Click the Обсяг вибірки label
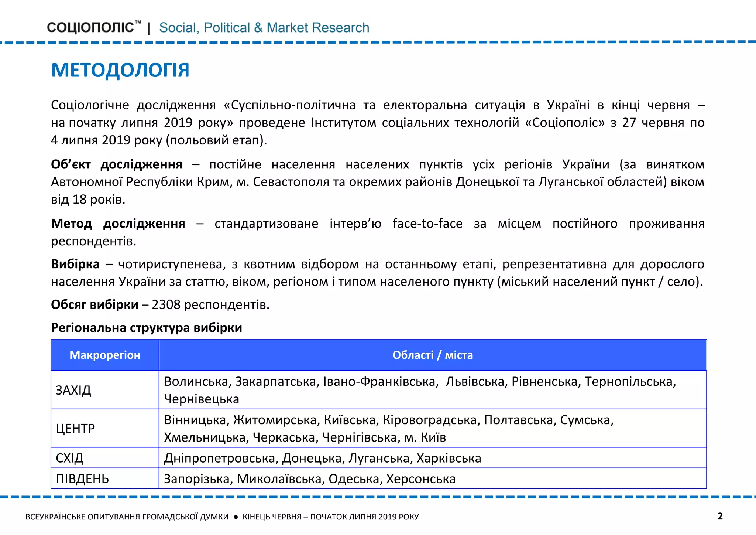 coord(94,304)
